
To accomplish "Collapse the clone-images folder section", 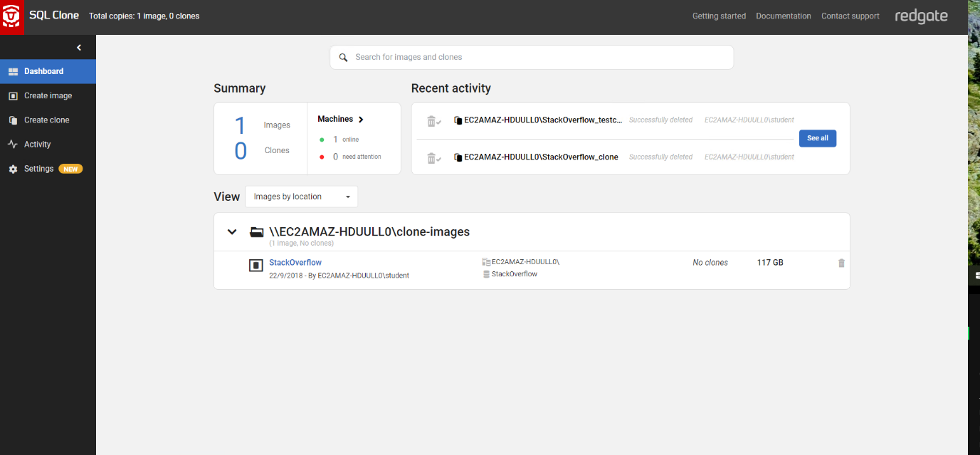I will [231, 231].
